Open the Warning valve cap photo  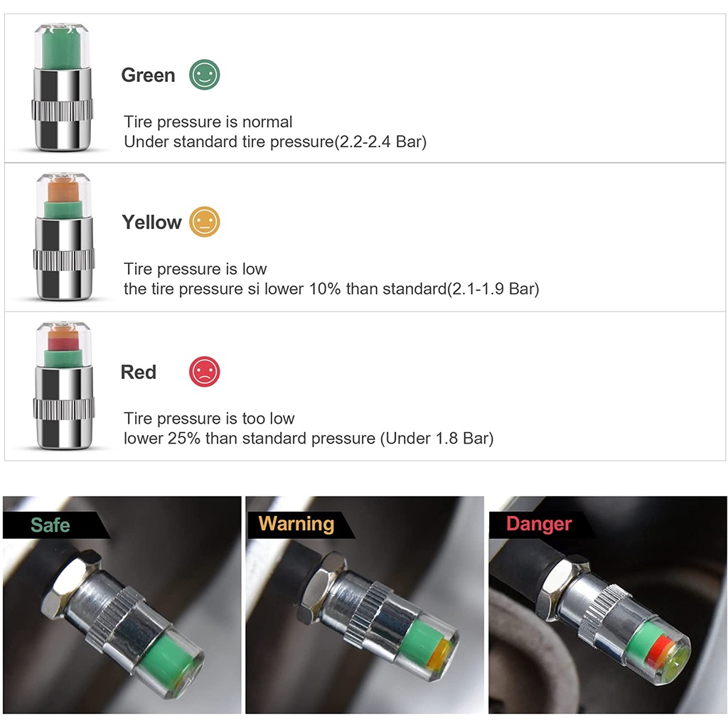[x=365, y=605]
